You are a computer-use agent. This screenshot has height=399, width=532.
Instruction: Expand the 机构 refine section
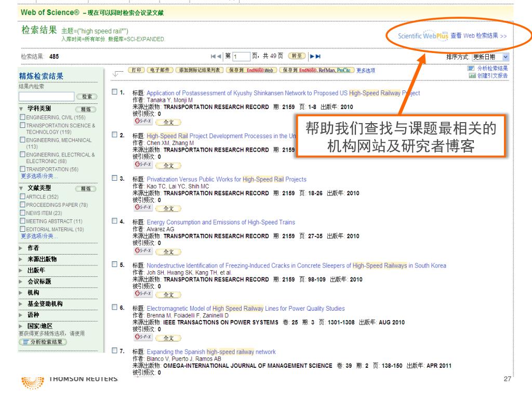(21, 293)
